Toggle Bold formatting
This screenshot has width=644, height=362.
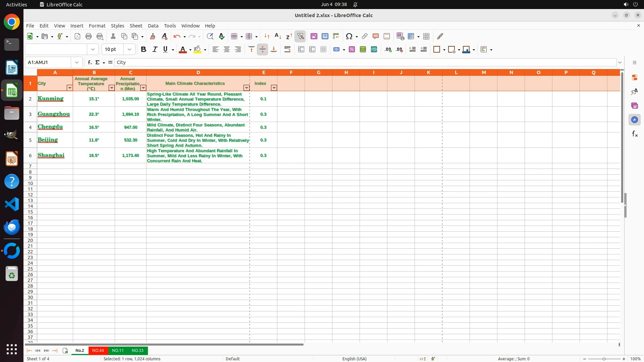pyautogui.click(x=144, y=49)
